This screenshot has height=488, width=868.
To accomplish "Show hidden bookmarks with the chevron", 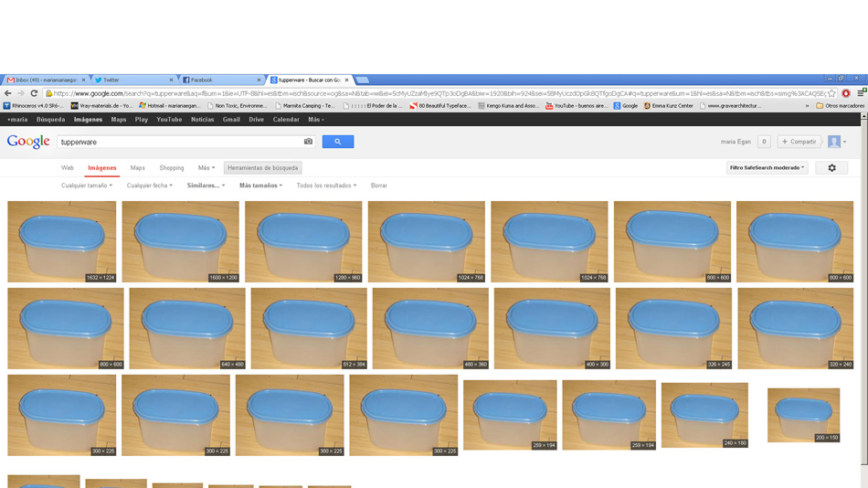I will click(807, 106).
